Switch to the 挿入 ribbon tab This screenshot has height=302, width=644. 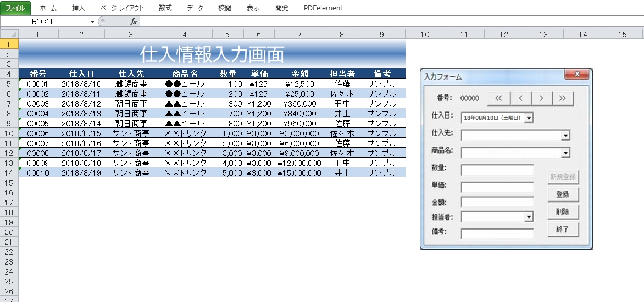(78, 8)
